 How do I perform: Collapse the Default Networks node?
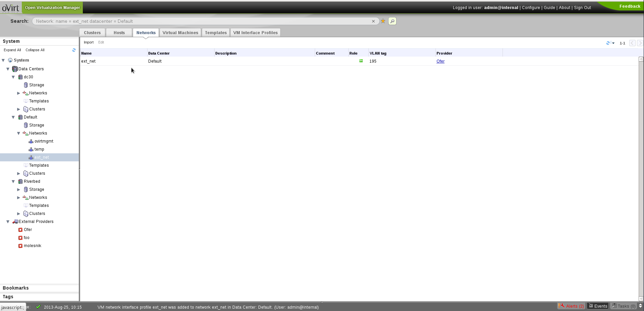tap(19, 133)
